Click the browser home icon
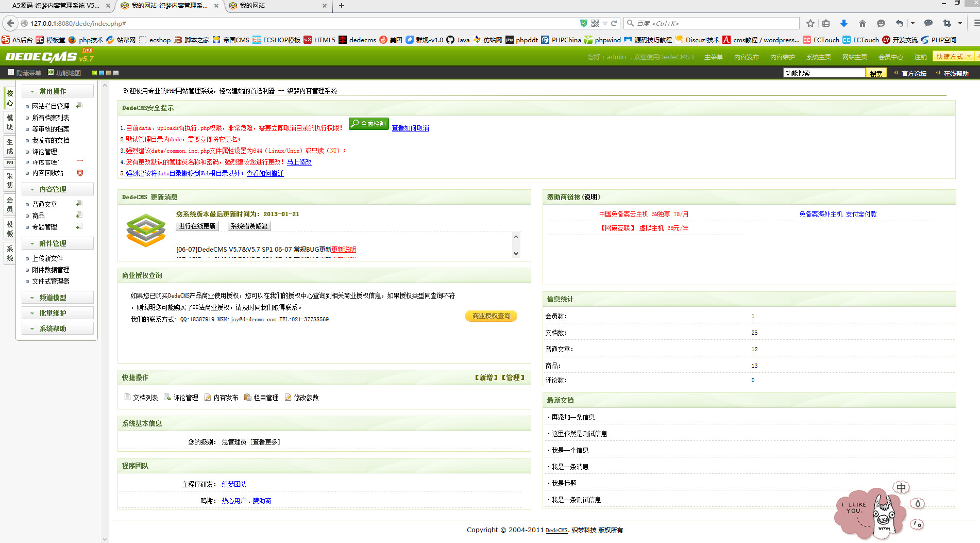980x543 pixels. tap(863, 23)
